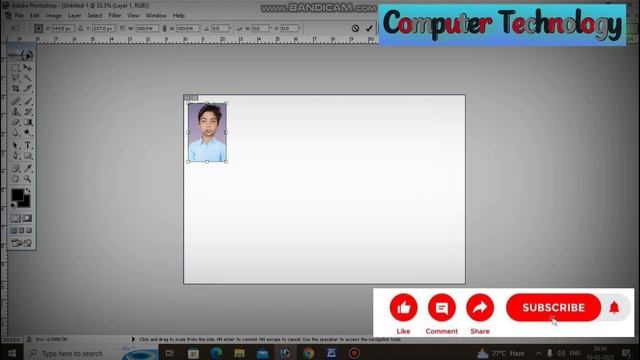Select the Hand tool

(16, 179)
